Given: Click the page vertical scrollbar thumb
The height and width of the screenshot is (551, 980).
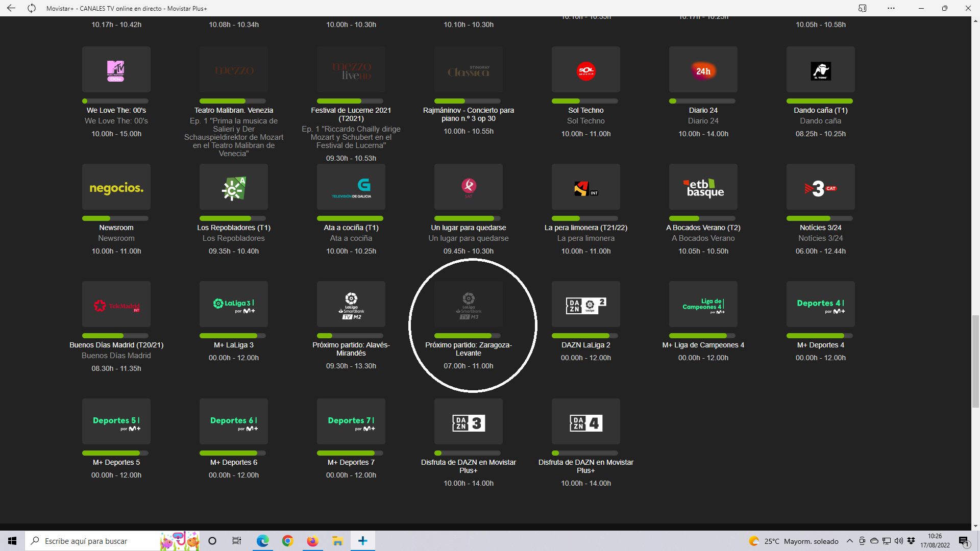Looking at the screenshot, I should point(975,362).
